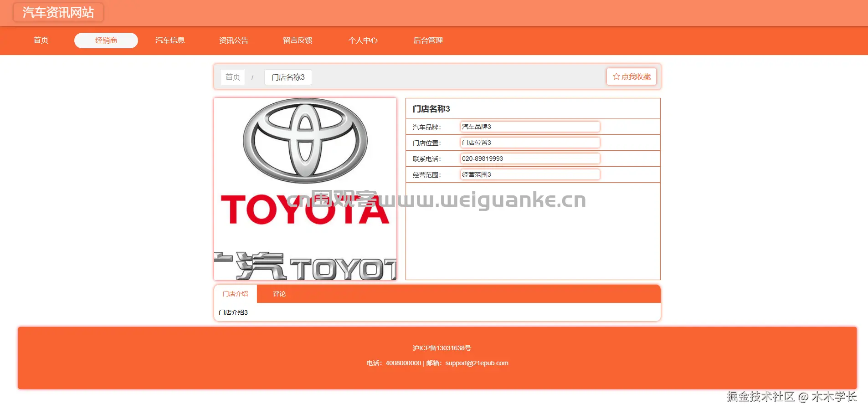
Task: Click the support@21epub.com email in footer
Action: click(x=477, y=363)
